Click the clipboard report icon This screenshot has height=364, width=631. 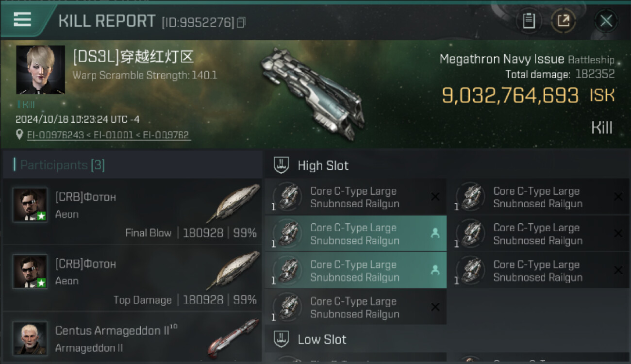click(529, 21)
